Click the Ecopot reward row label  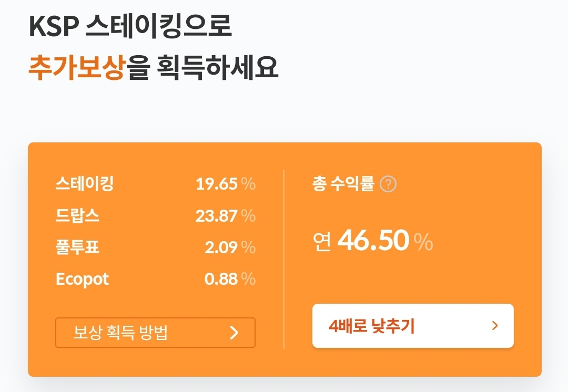click(x=82, y=280)
